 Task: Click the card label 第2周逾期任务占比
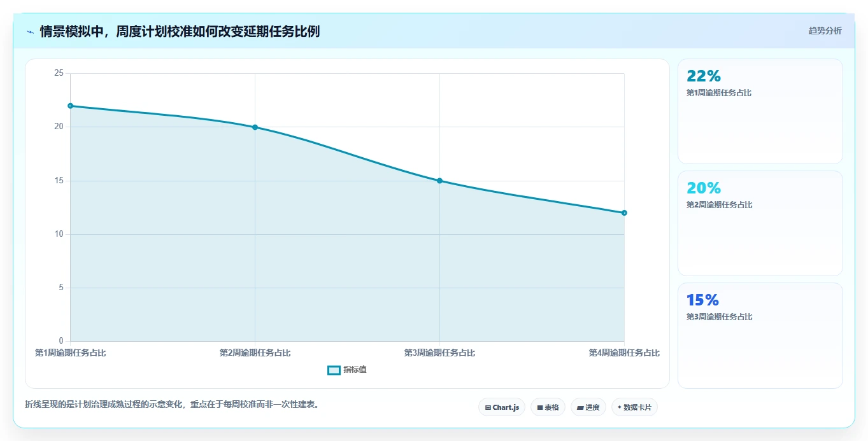(719, 205)
